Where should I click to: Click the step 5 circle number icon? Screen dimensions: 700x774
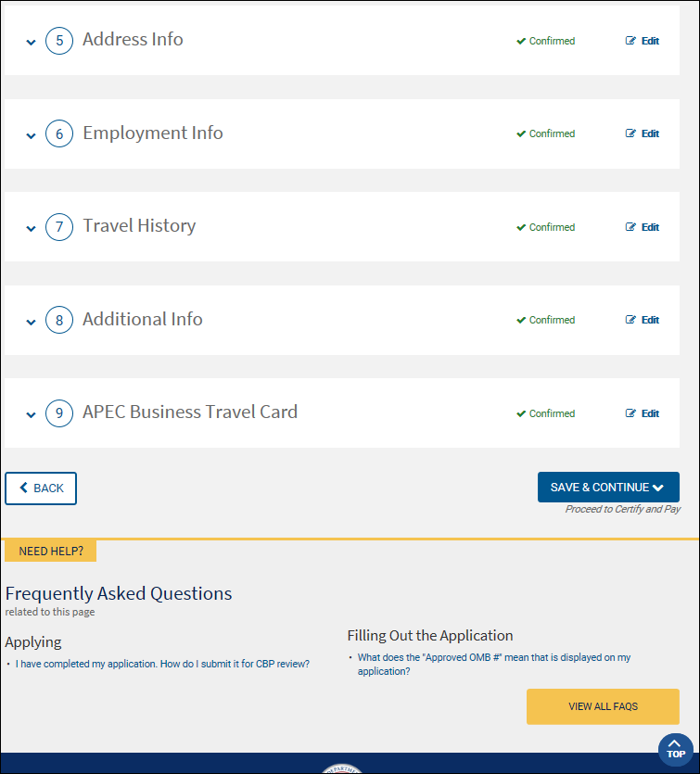tap(59, 42)
